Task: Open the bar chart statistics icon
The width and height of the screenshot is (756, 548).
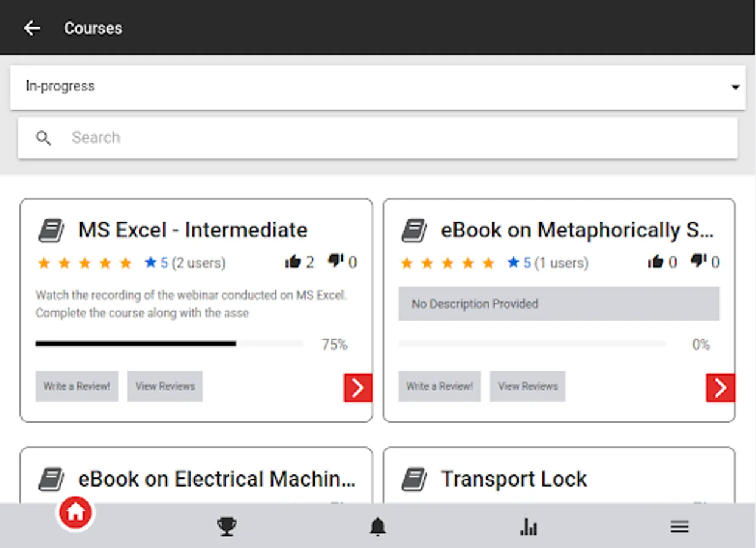Action: pyautogui.click(x=528, y=527)
